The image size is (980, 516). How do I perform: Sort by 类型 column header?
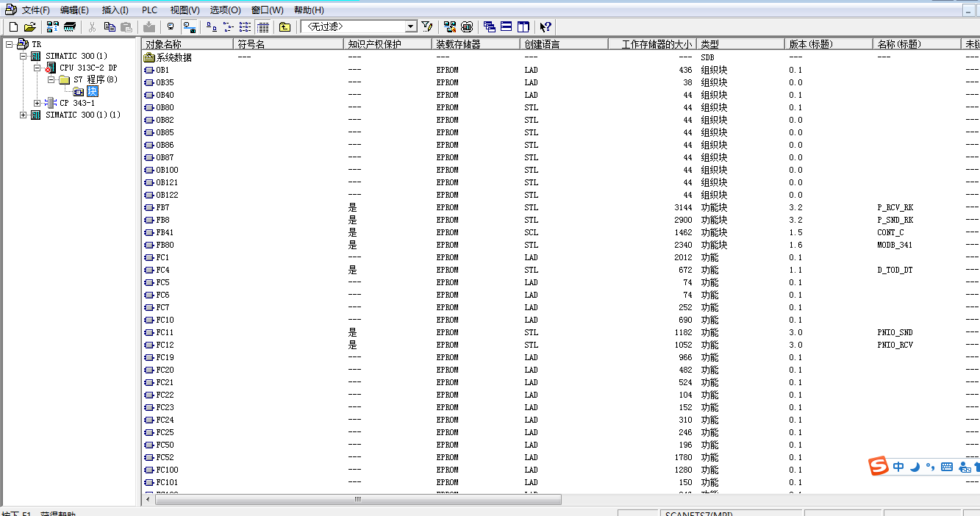(x=740, y=44)
